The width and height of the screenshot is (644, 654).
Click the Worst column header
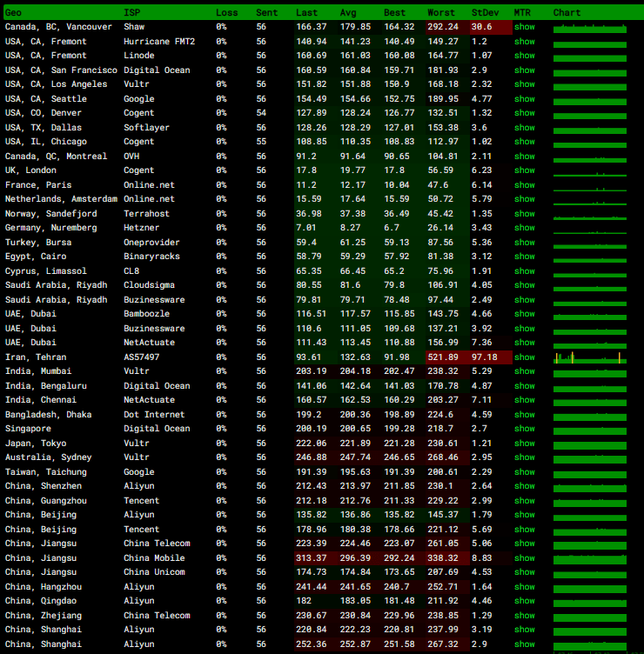[x=441, y=12]
